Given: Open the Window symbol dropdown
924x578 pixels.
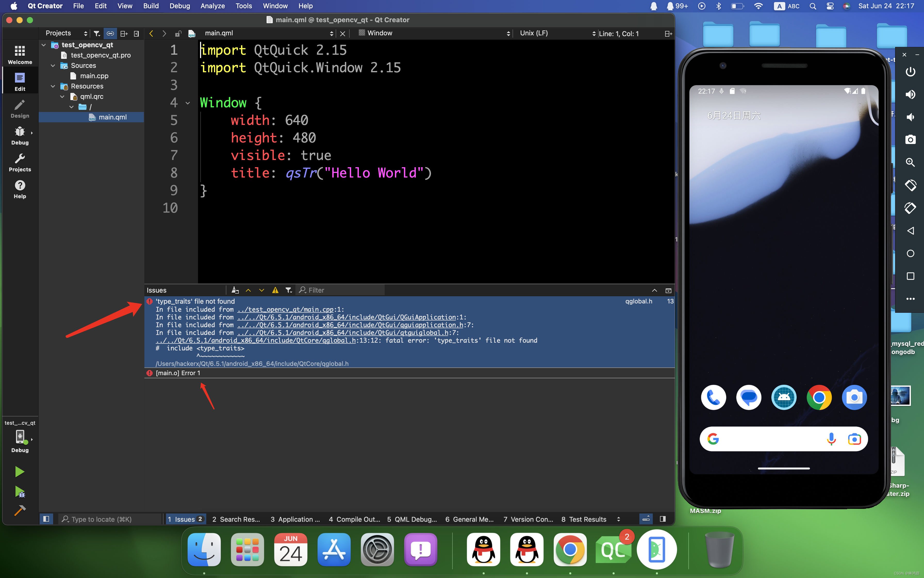Looking at the screenshot, I should click(x=434, y=33).
